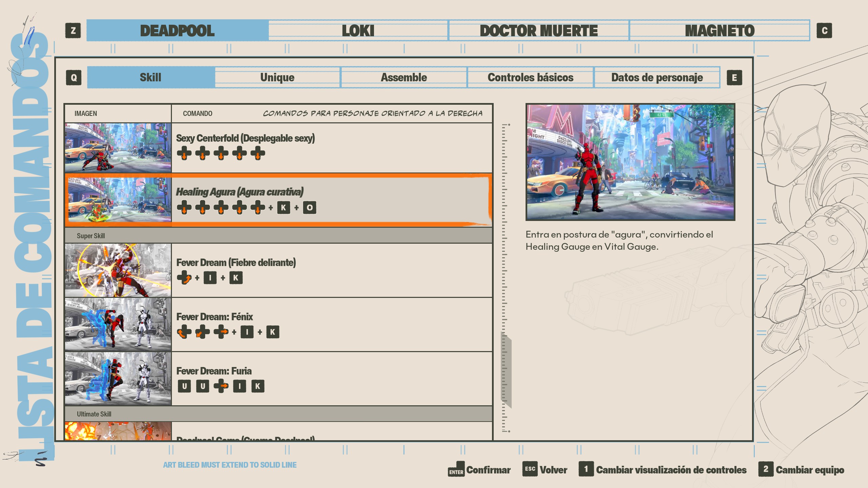Click the first down d-pad icon in Sexy Centerfold row

pyautogui.click(x=184, y=153)
